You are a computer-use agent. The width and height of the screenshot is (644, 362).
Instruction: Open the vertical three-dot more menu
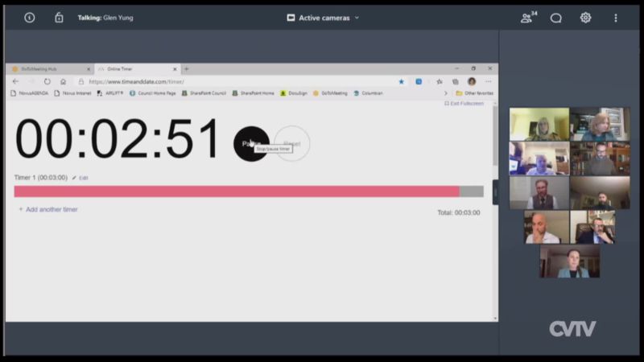tap(615, 18)
